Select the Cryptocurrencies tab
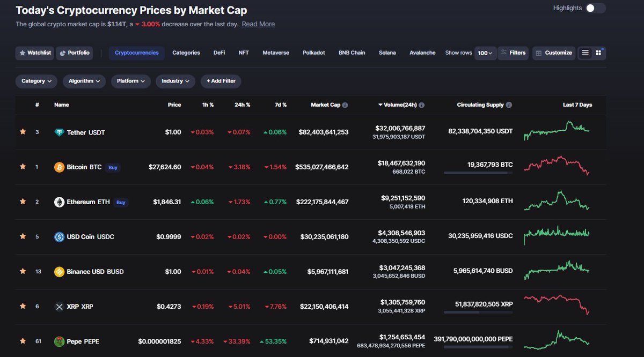644x357 pixels. coord(137,53)
